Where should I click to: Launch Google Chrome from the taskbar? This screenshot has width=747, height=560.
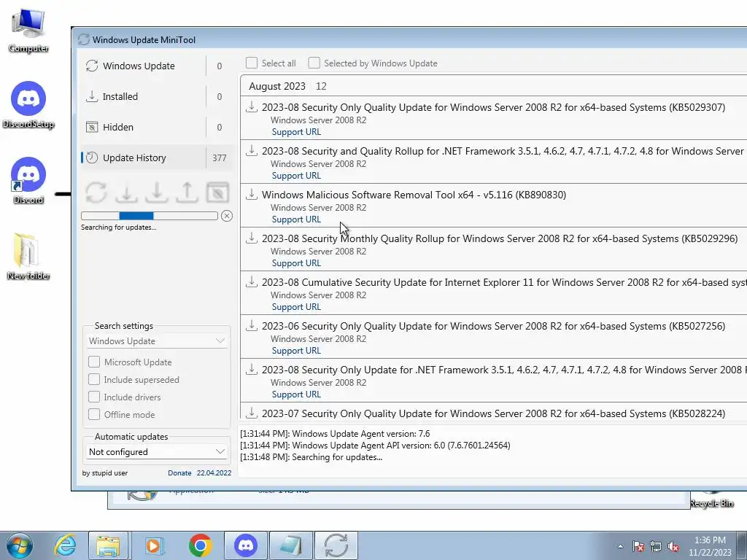coord(200,545)
